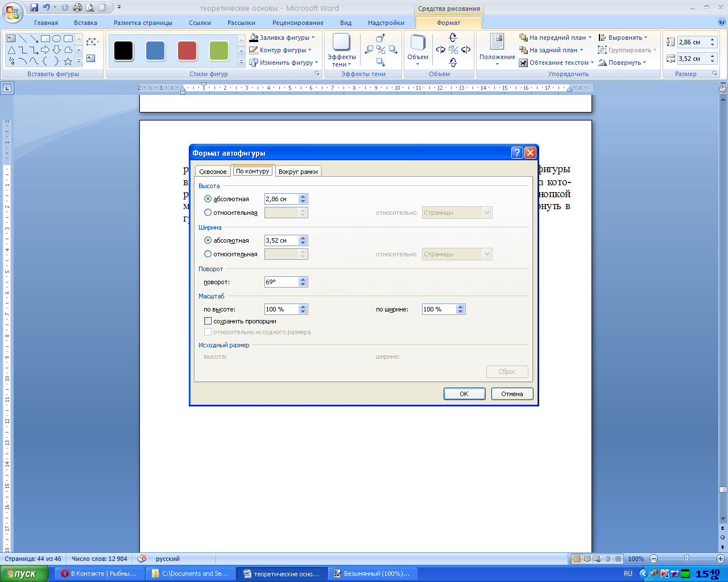Save the document from Quick Access toolbar

(34, 8)
